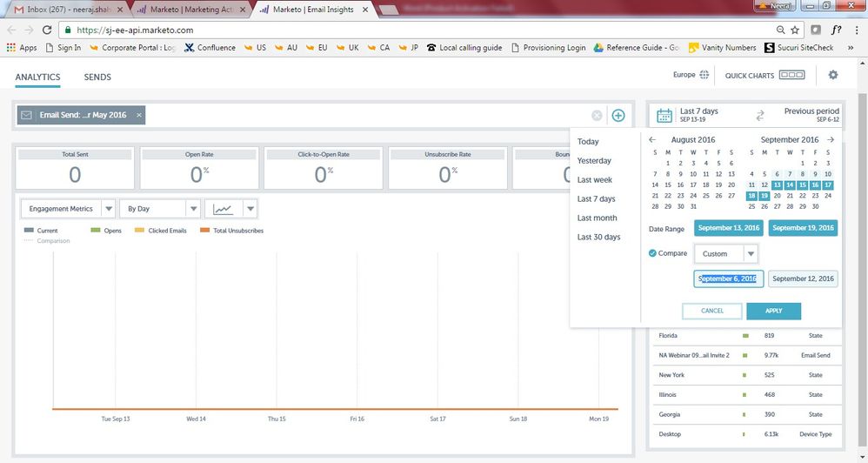Viewport: 868px width, 463px height.
Task: Select Last 30 days preset
Action: [x=598, y=237]
